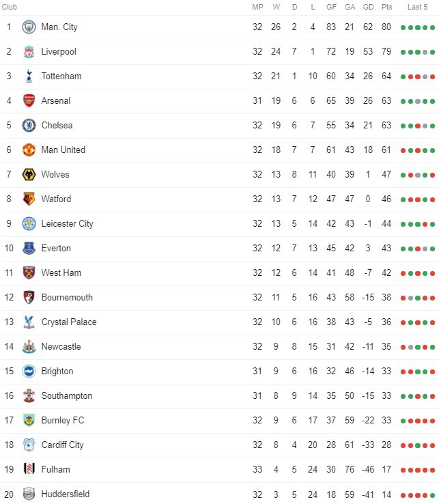Open the Man United team name link
This screenshot has width=439, height=504.
[63, 150]
